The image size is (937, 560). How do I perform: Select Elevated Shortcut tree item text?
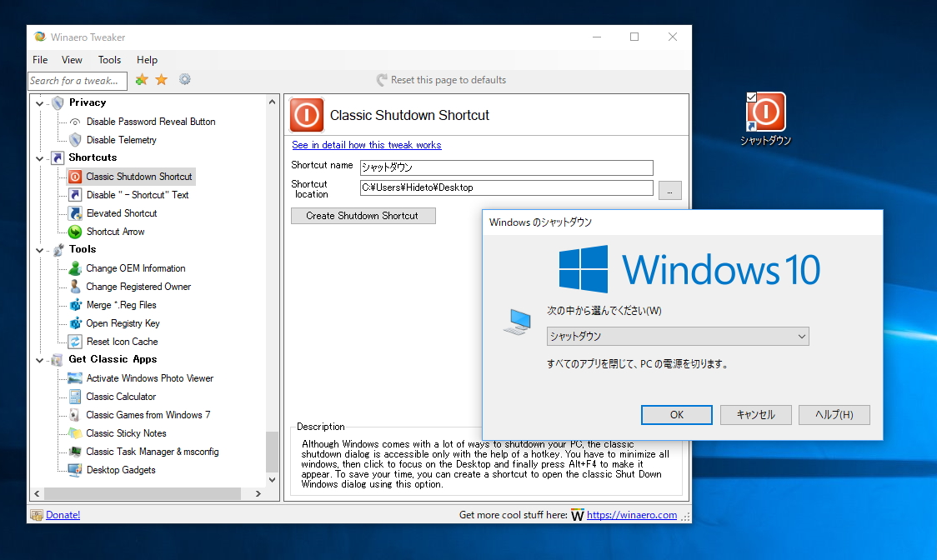[122, 213]
